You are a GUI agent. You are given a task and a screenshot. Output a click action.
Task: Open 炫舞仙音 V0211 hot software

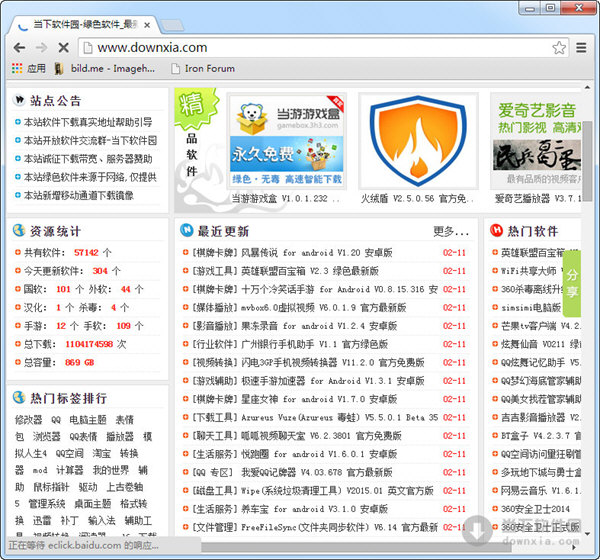[x=541, y=344]
